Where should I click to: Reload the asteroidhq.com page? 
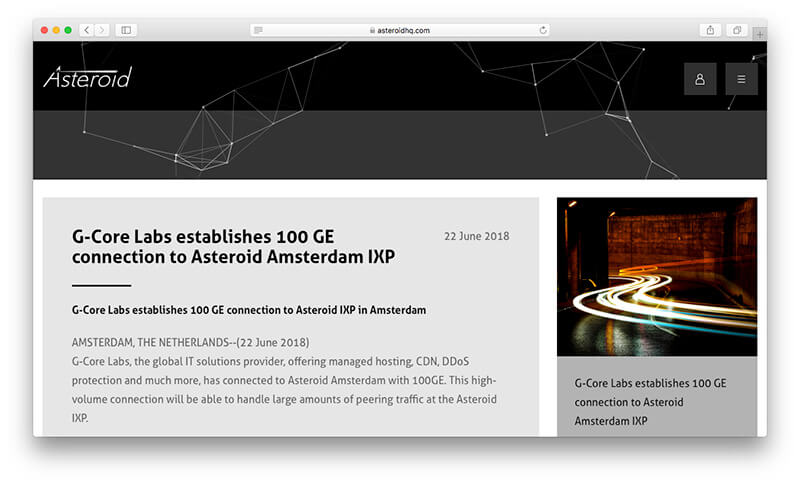pos(543,30)
